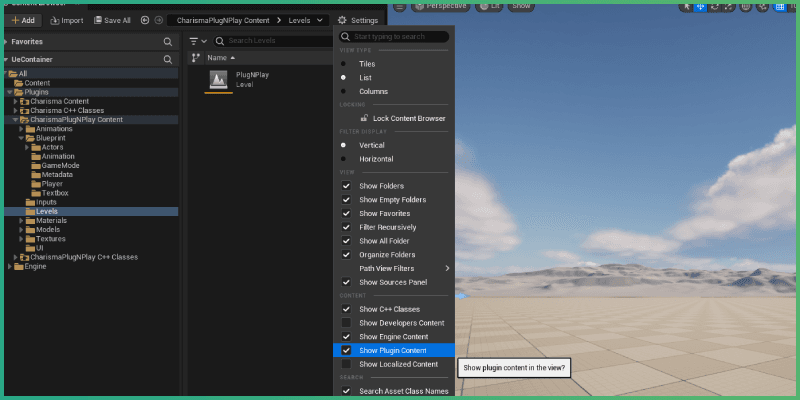
Task: Go back in Content Browser history
Action: tap(145, 20)
